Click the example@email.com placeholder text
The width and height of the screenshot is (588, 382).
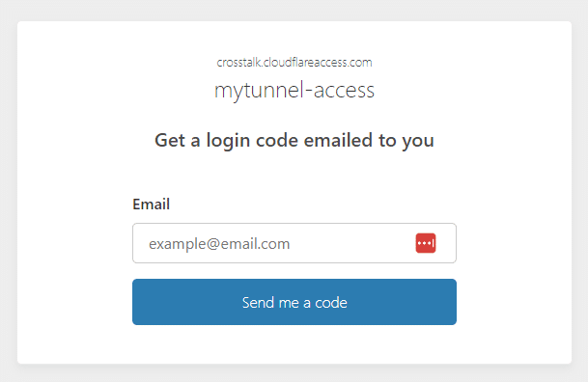click(219, 244)
